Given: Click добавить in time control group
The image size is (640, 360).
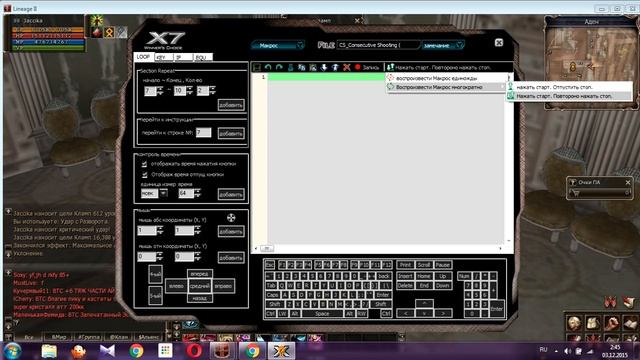Looking at the screenshot, I should coord(231,194).
